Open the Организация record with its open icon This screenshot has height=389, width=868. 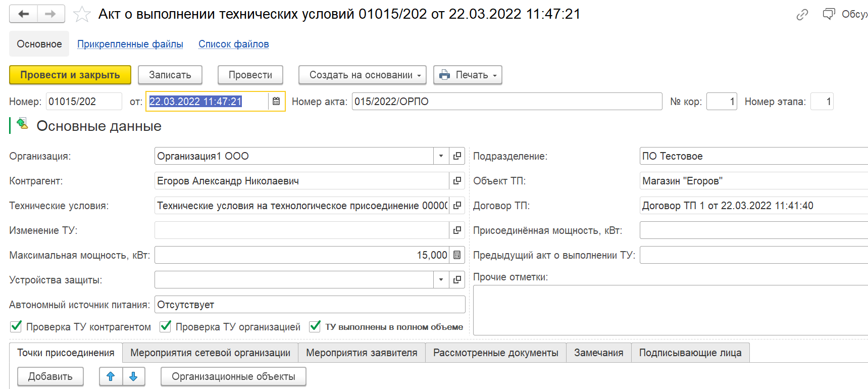[x=457, y=156]
